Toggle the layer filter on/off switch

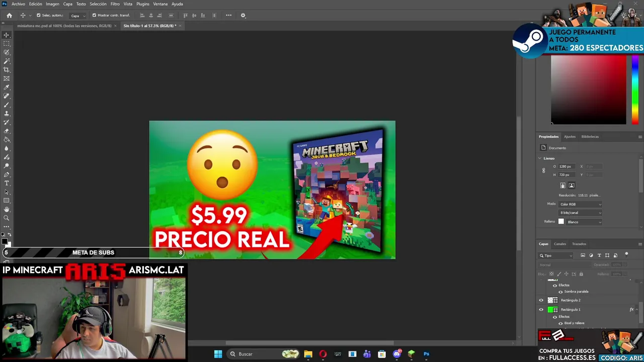tap(626, 254)
